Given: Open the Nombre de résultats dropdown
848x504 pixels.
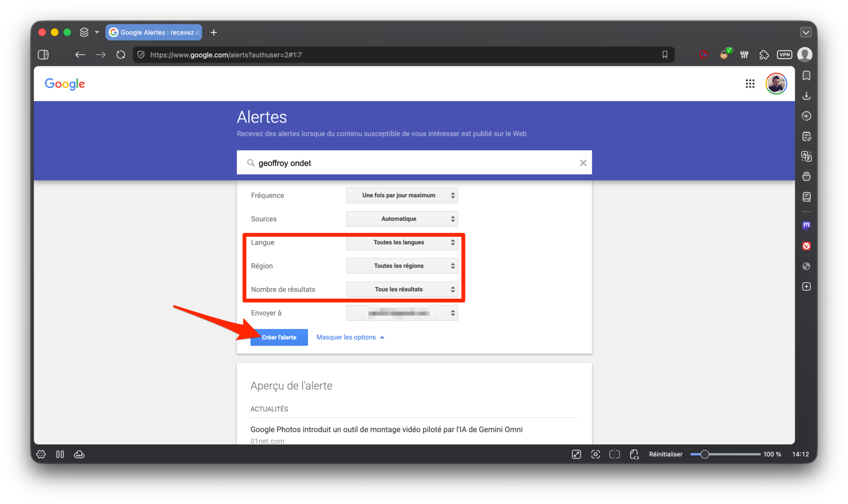Looking at the screenshot, I should [x=402, y=289].
